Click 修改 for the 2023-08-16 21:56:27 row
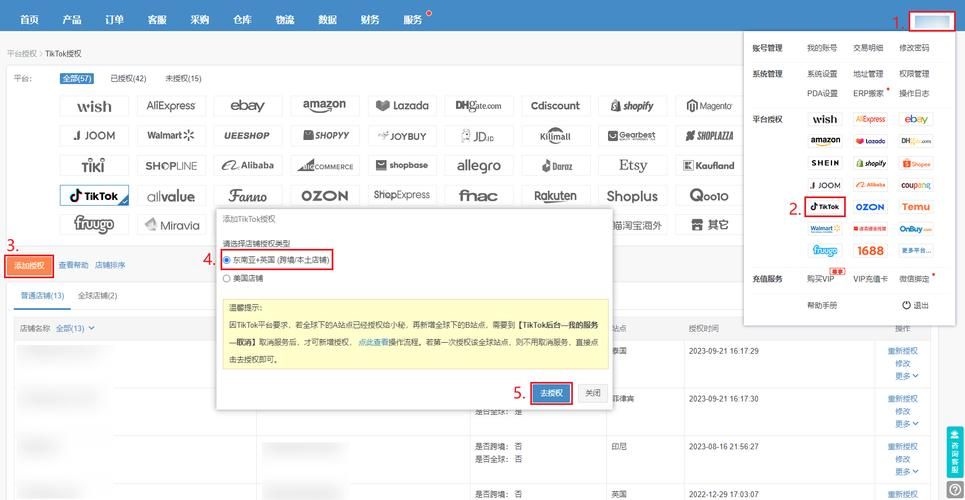965x500 pixels. coord(902,459)
